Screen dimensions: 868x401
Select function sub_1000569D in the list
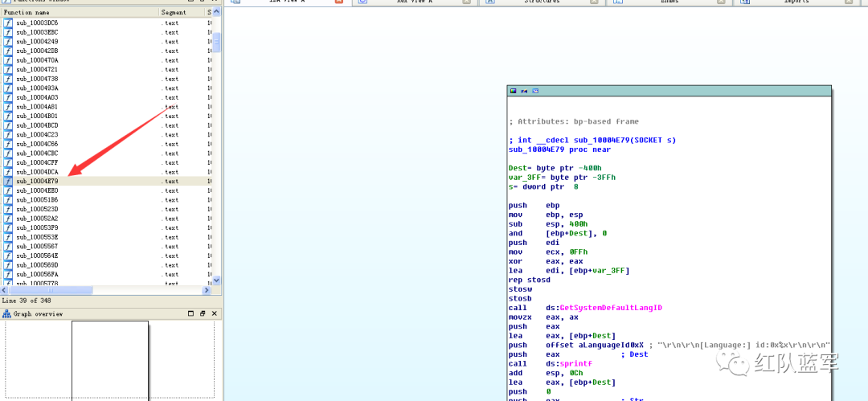point(106,265)
